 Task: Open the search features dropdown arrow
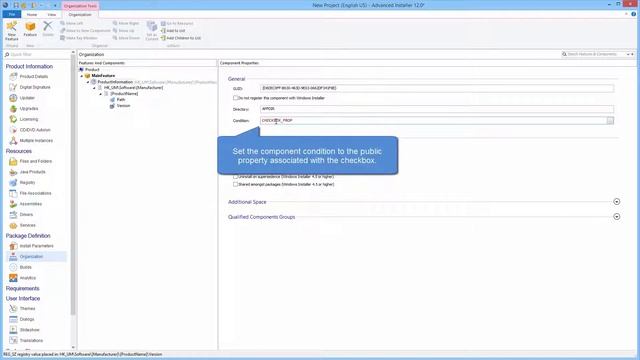pyautogui.click(x=629, y=54)
